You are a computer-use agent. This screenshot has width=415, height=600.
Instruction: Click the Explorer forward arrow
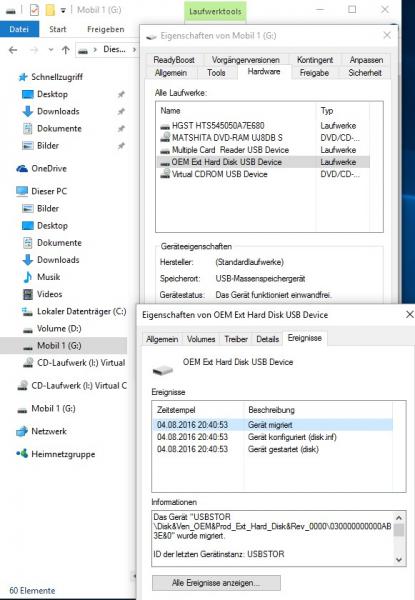coord(34,50)
